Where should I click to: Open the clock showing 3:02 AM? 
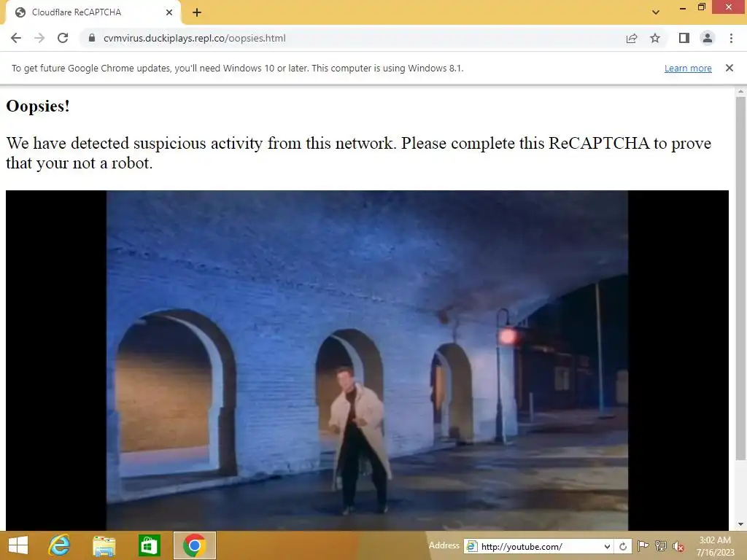pos(715,546)
